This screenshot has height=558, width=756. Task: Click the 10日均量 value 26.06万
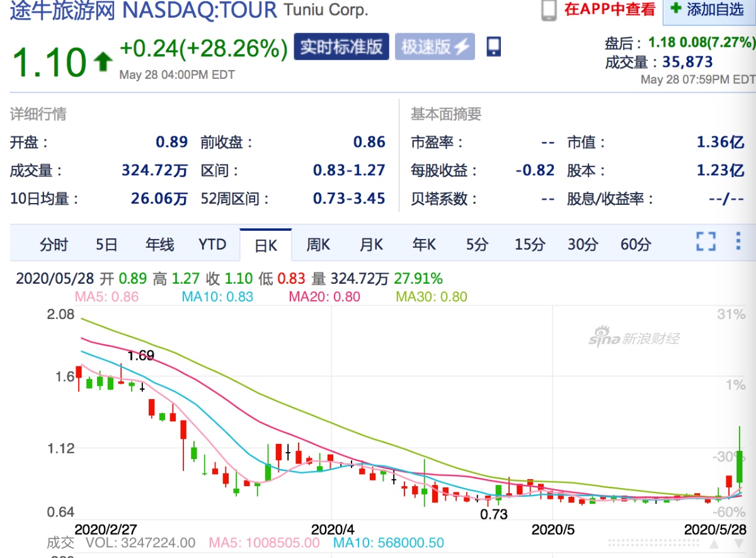coord(159,199)
